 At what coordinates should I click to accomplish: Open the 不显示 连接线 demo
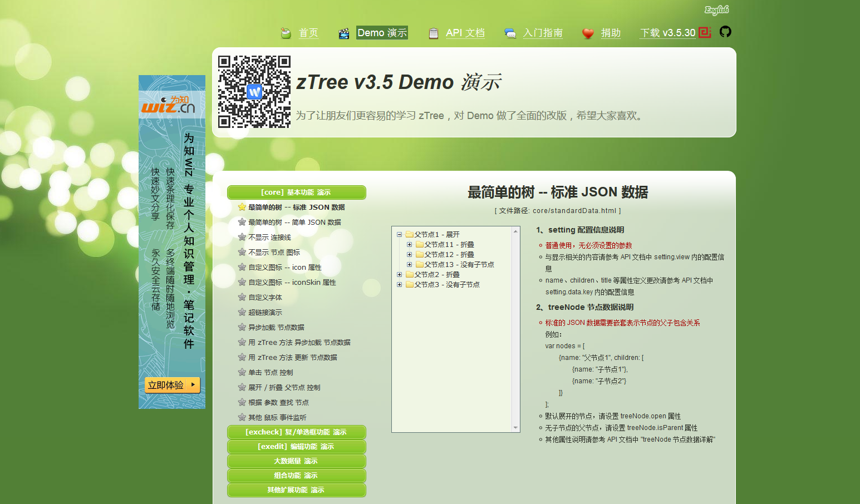[x=269, y=238]
